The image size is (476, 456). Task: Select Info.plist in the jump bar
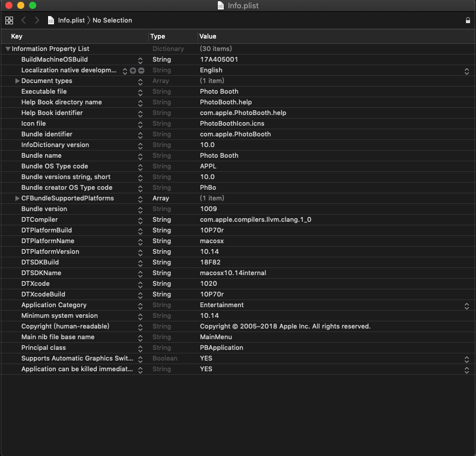tap(71, 20)
